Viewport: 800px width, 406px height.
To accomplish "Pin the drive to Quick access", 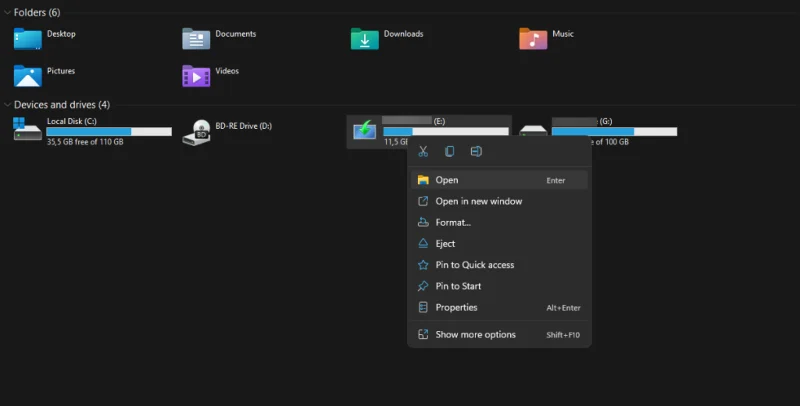I will 499,265.
